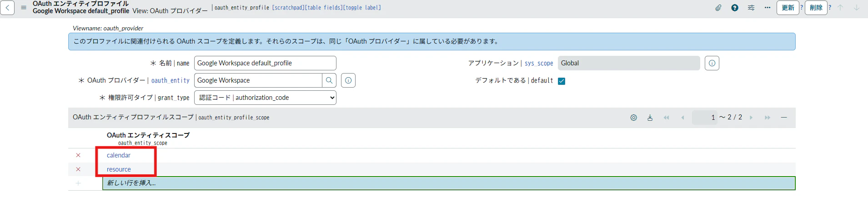The image size is (868, 207).
Task: Go back using the header back arrow
Action: [x=7, y=8]
